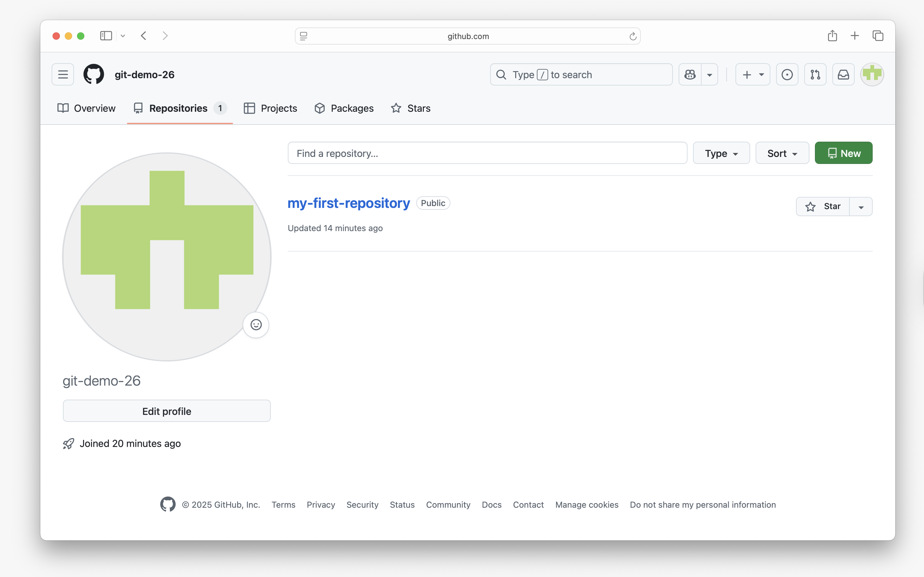Open the hamburger navigation menu
The image size is (924, 577).
tap(62, 74)
